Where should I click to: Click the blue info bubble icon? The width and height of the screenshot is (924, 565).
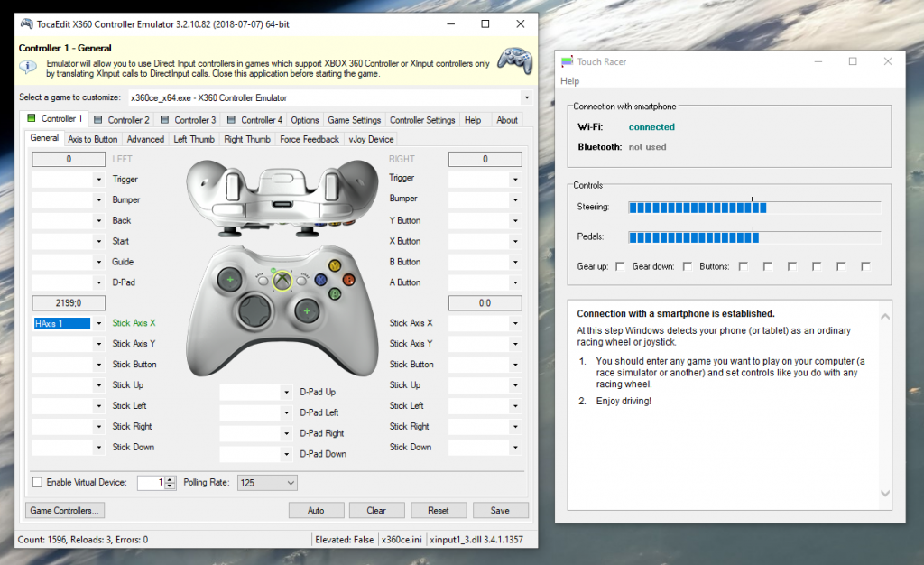[x=28, y=67]
